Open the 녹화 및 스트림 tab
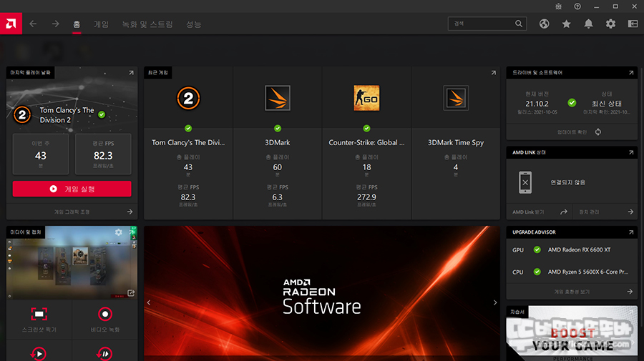 pyautogui.click(x=147, y=24)
